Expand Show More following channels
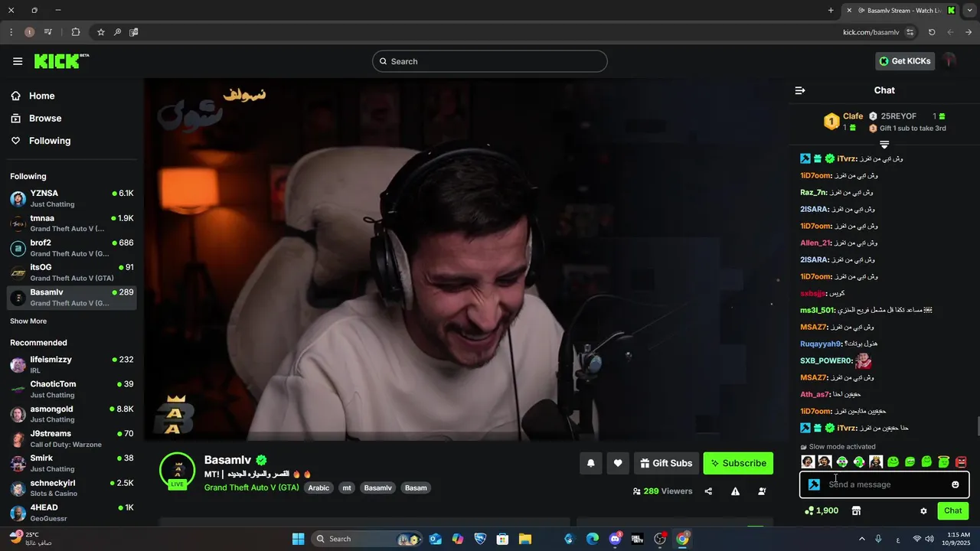Screen dimensions: 980x551 [x=28, y=321]
